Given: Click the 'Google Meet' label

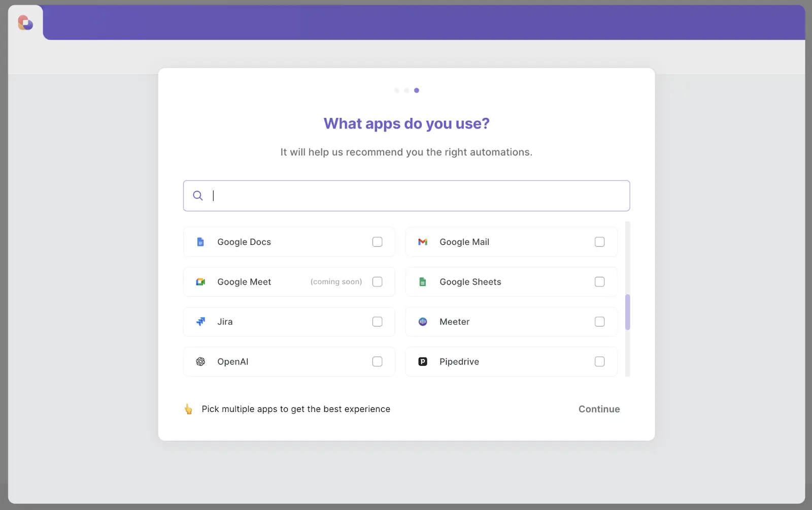Looking at the screenshot, I should (x=244, y=282).
